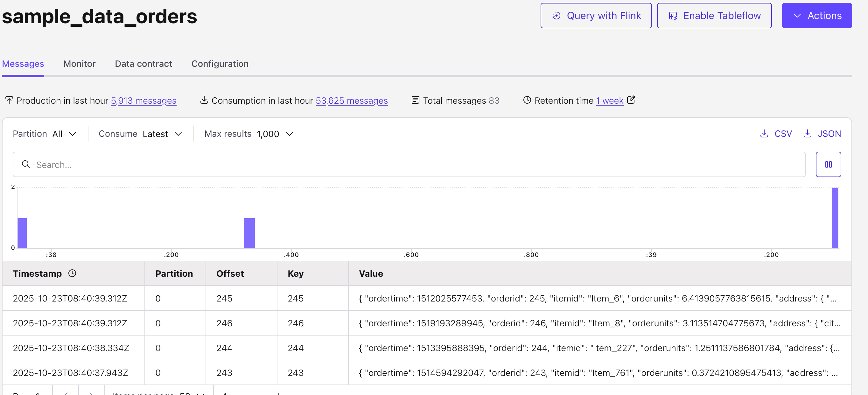The height and width of the screenshot is (395, 868).
Task: Click the edit retention time pencil icon
Action: click(x=631, y=100)
